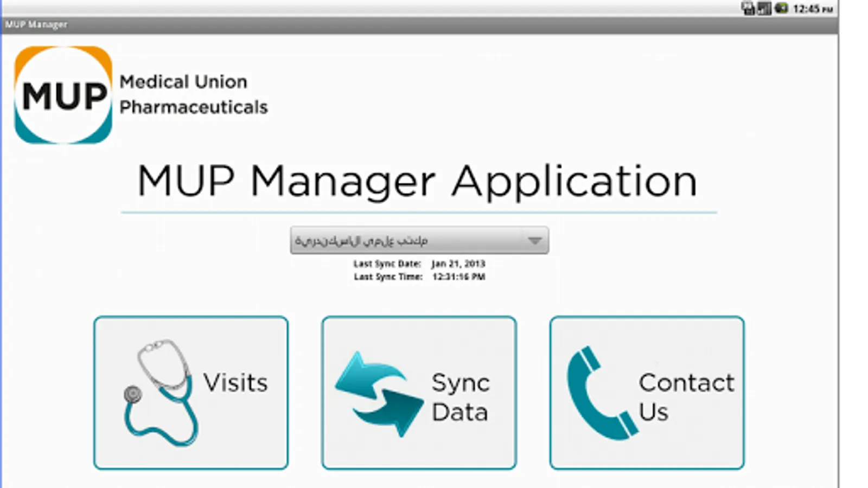Start Sync Data with the arrows tile

(x=419, y=393)
